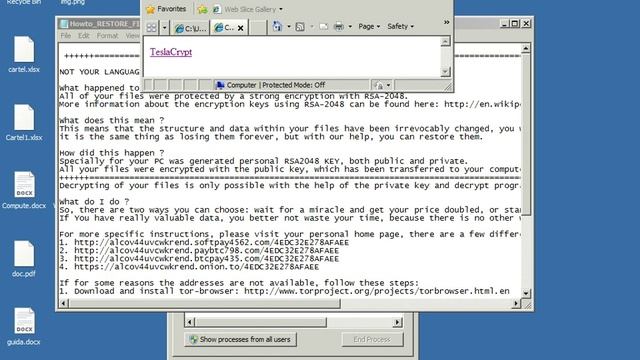Screen dimensions: 640x360
Task: Expand the tab list dropdown arrow
Action: [164, 27]
